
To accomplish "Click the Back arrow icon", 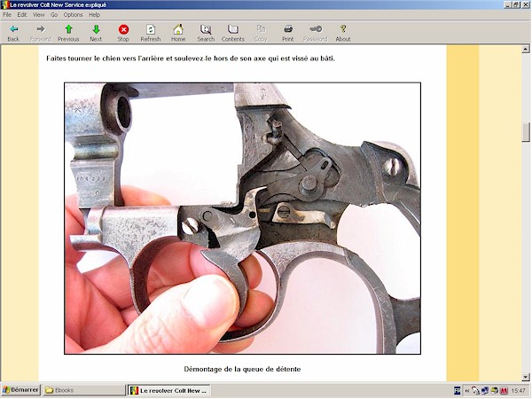I will click(13, 29).
